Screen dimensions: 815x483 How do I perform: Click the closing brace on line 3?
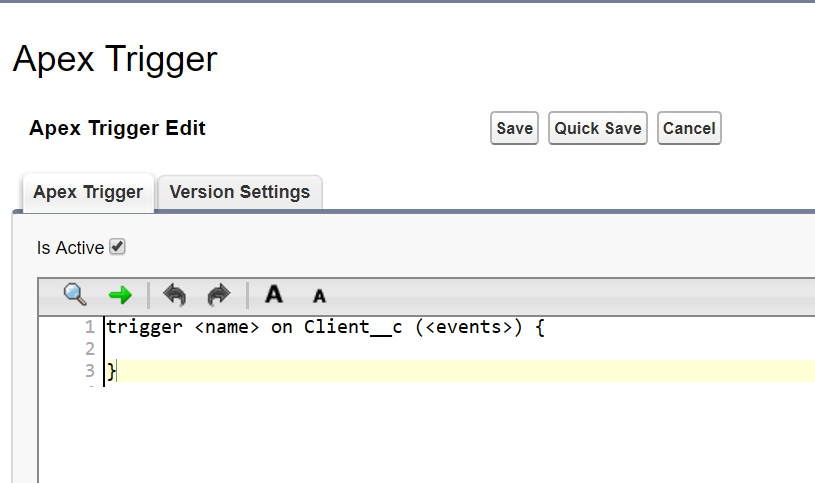(x=111, y=371)
